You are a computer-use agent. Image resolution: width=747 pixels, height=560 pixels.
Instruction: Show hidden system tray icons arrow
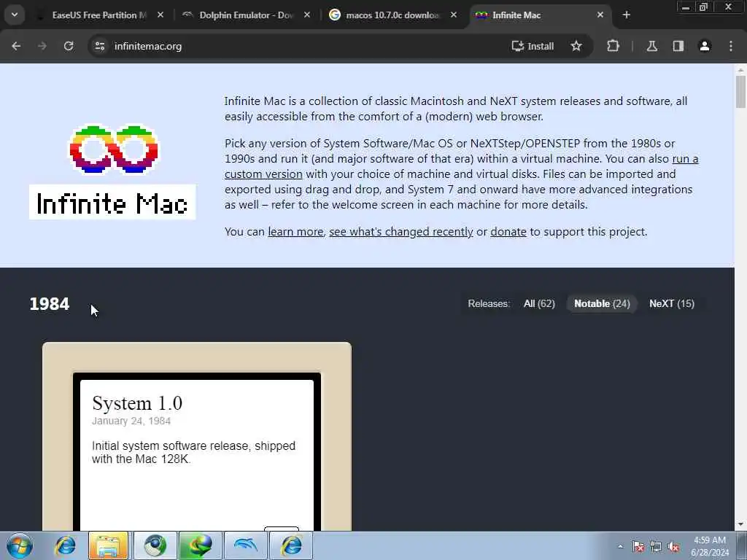[x=620, y=546]
